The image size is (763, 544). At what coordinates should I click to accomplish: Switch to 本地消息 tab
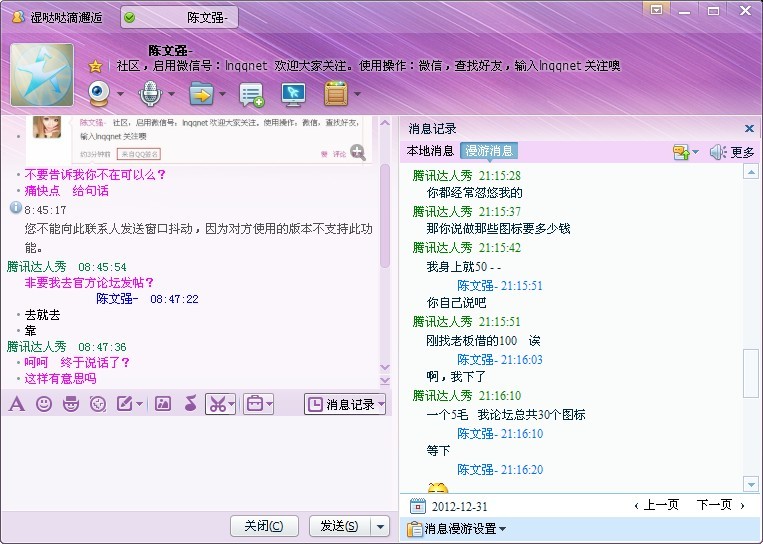tap(430, 151)
